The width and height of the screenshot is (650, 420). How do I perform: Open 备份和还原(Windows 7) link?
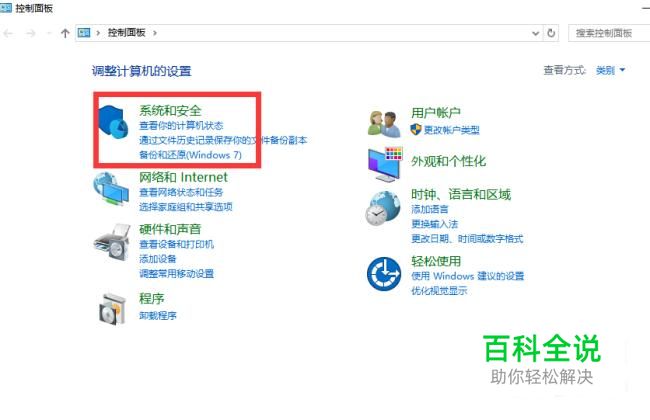[190, 155]
